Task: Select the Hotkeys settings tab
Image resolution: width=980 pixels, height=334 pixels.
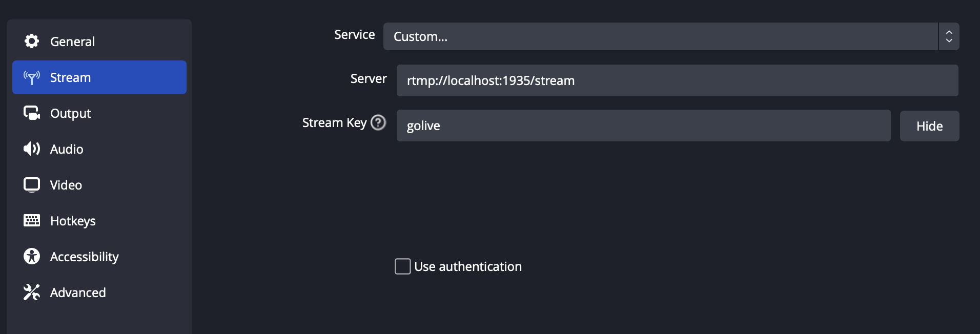Action: point(73,221)
